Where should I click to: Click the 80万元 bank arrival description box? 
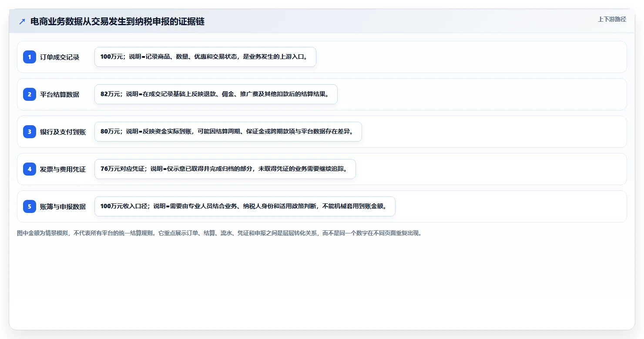click(228, 132)
